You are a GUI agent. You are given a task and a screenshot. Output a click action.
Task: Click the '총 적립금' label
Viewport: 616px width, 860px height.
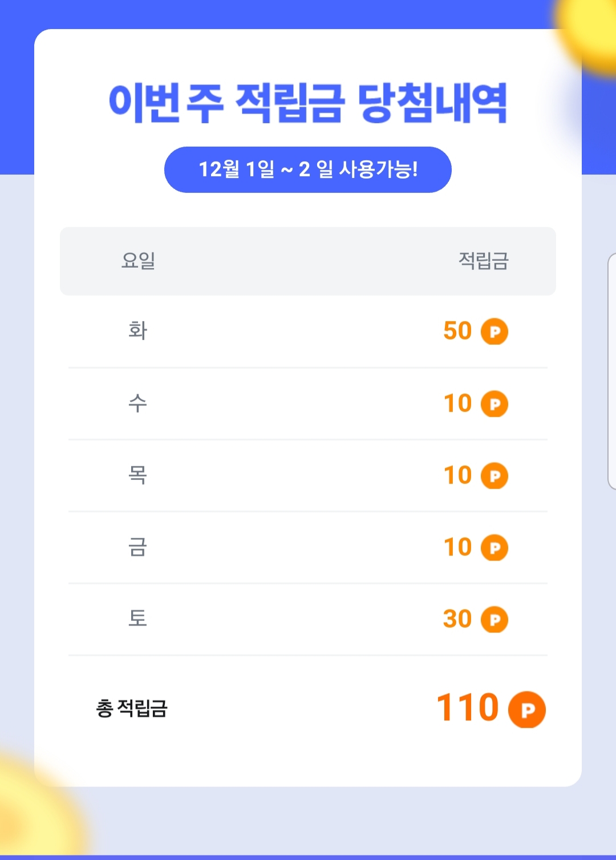(x=132, y=709)
